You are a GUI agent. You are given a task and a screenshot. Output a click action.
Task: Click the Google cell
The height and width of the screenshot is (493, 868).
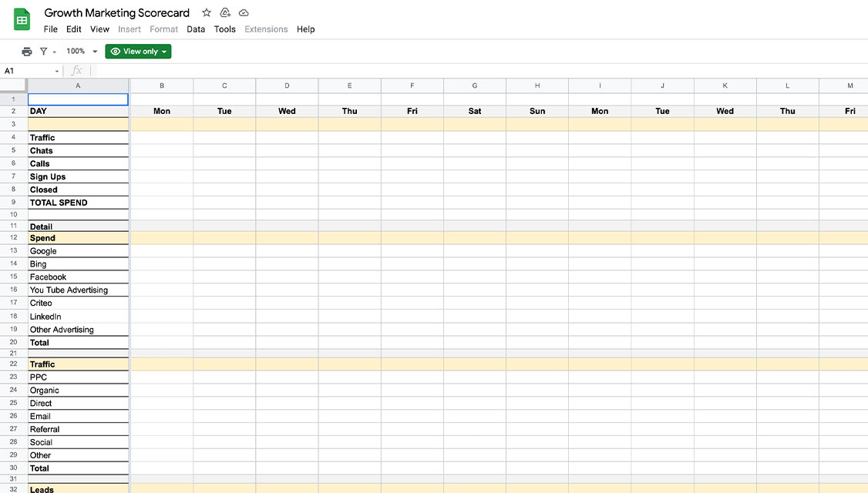(78, 251)
